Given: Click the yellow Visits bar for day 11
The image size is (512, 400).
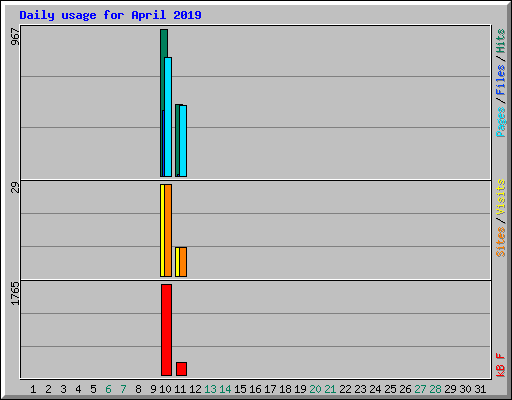Looking at the screenshot, I should click(177, 262).
